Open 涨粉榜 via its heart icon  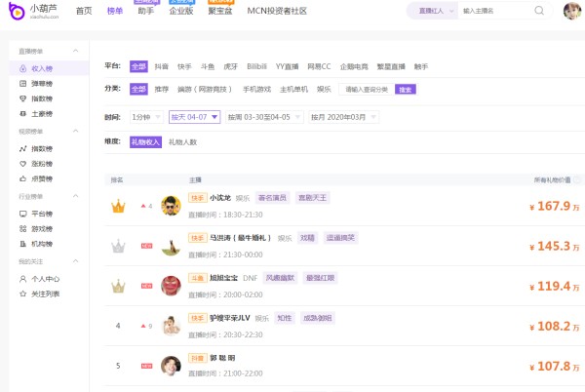[x=22, y=164]
